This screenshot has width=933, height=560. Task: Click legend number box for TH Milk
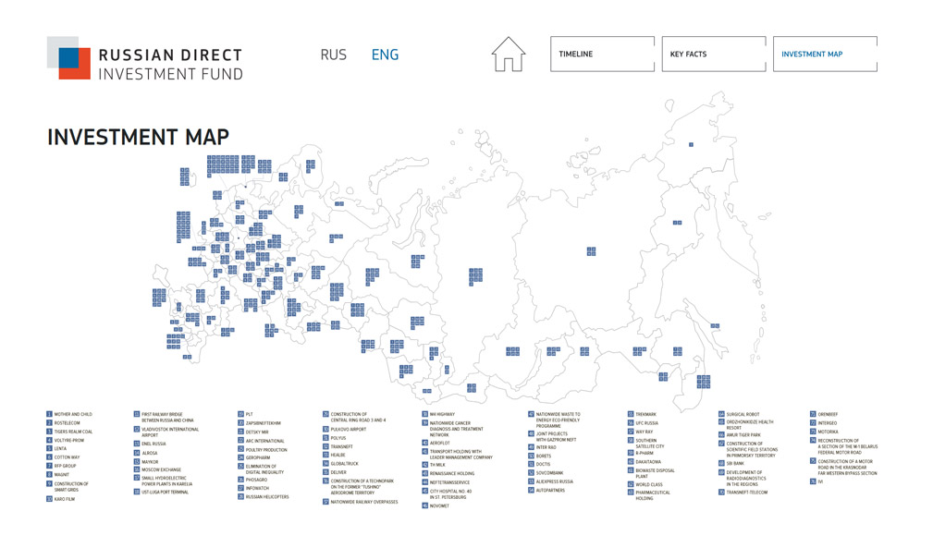424,465
